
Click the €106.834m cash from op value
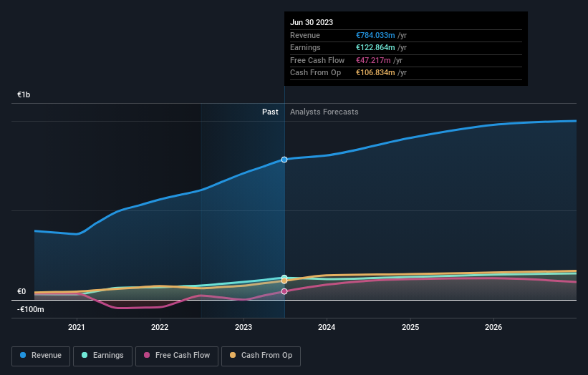(x=375, y=73)
